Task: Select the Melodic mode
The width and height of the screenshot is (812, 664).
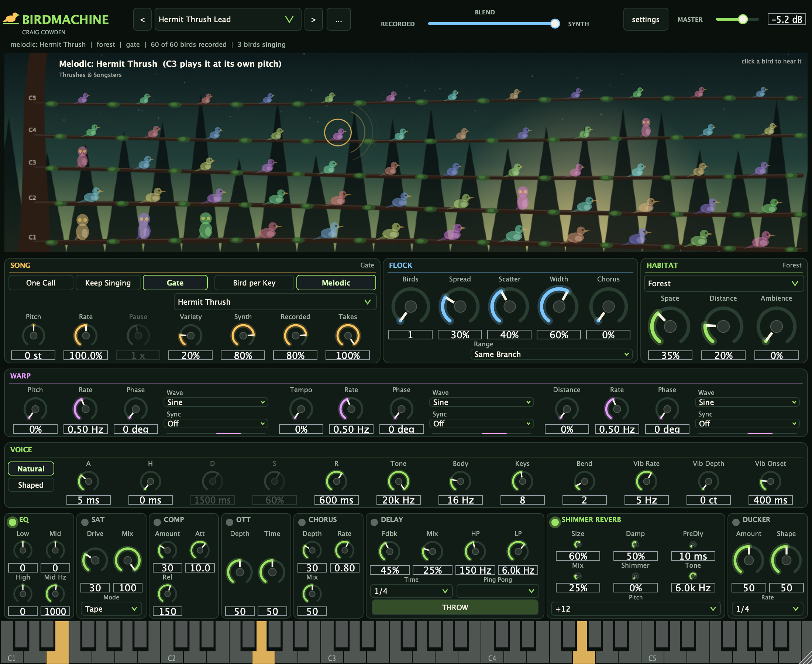Action: click(x=336, y=283)
